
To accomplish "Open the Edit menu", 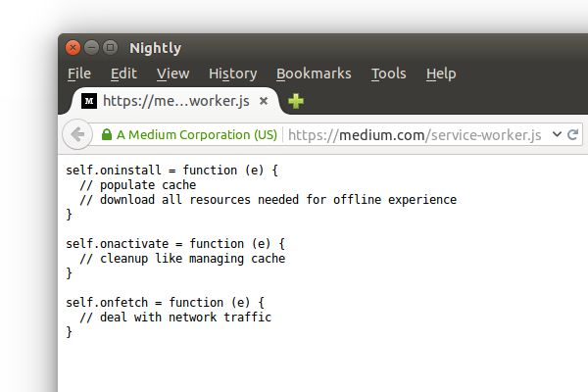I will [x=123, y=73].
